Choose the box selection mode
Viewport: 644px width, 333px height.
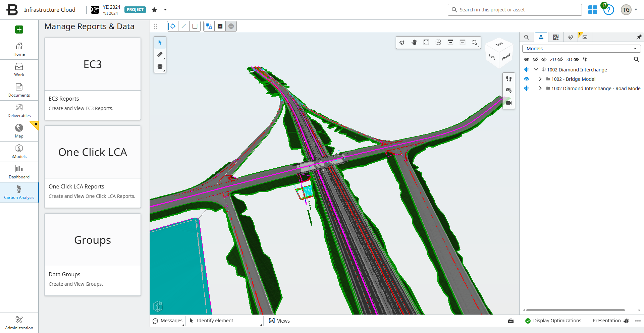[195, 26]
